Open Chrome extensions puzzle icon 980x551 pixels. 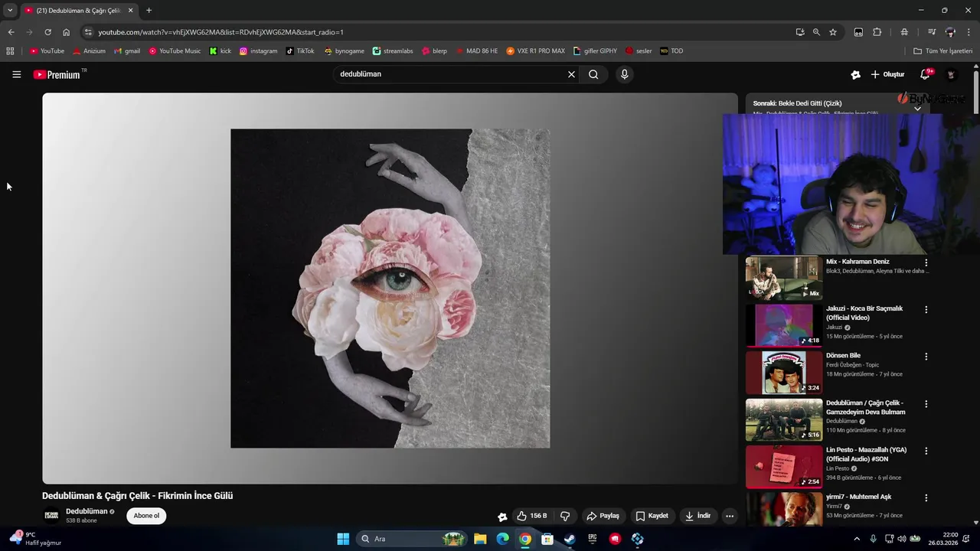877,32
